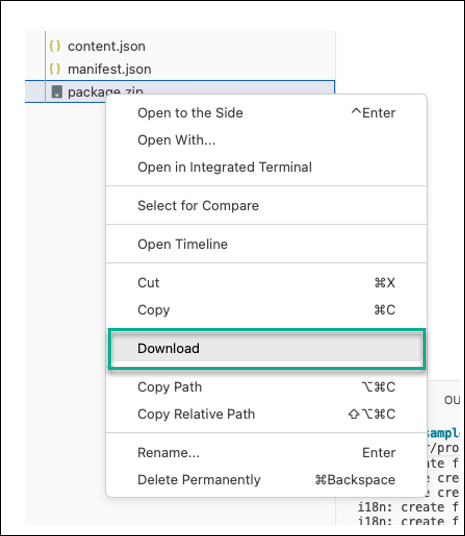Pick Select for Compare

[266, 205]
